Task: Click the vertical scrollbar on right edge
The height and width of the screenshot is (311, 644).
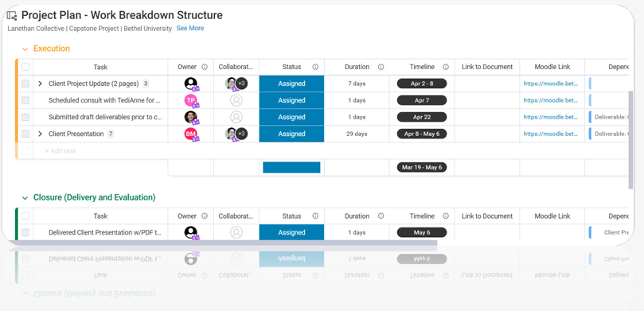Action: coord(631,139)
